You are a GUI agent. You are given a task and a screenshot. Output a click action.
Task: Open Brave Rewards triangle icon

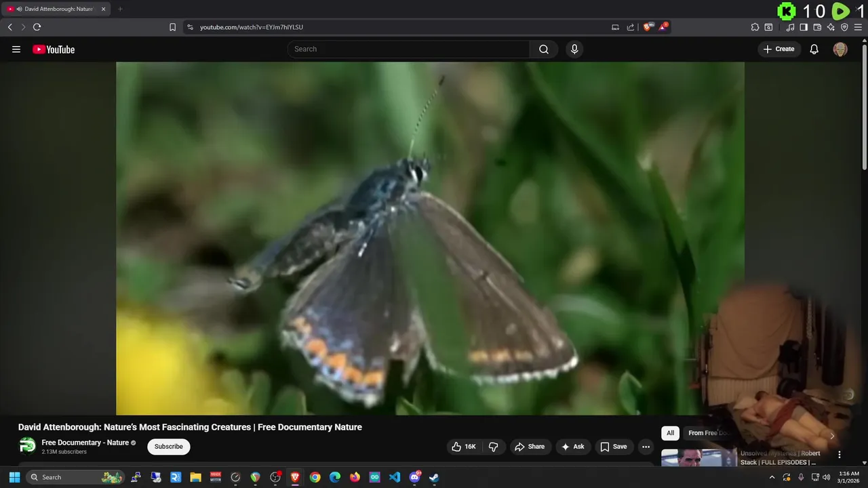click(x=663, y=27)
